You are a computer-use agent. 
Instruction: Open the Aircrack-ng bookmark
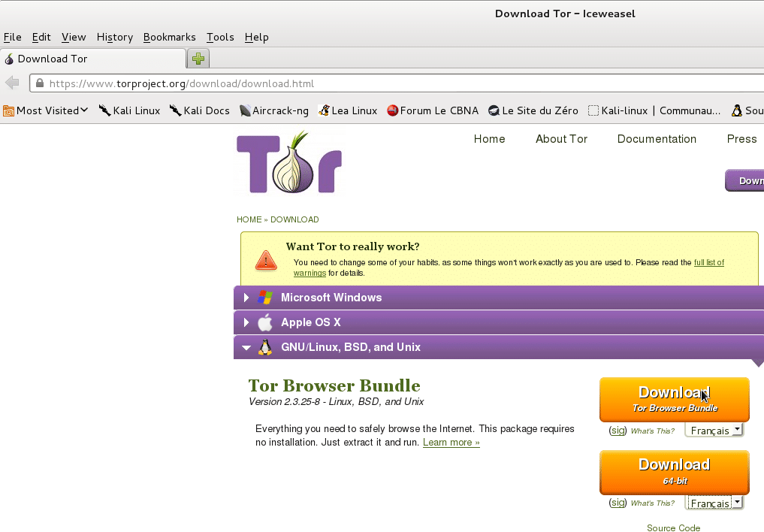click(274, 110)
